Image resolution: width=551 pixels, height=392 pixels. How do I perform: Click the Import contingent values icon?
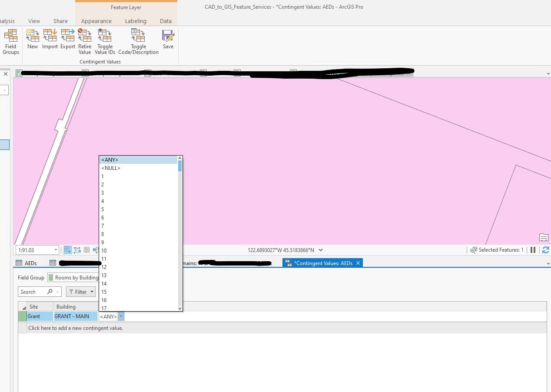50,40
